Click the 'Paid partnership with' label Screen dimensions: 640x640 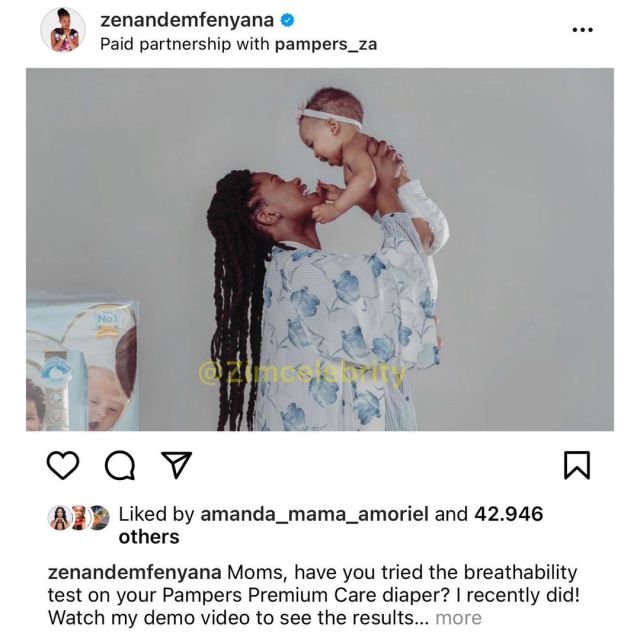185,44
